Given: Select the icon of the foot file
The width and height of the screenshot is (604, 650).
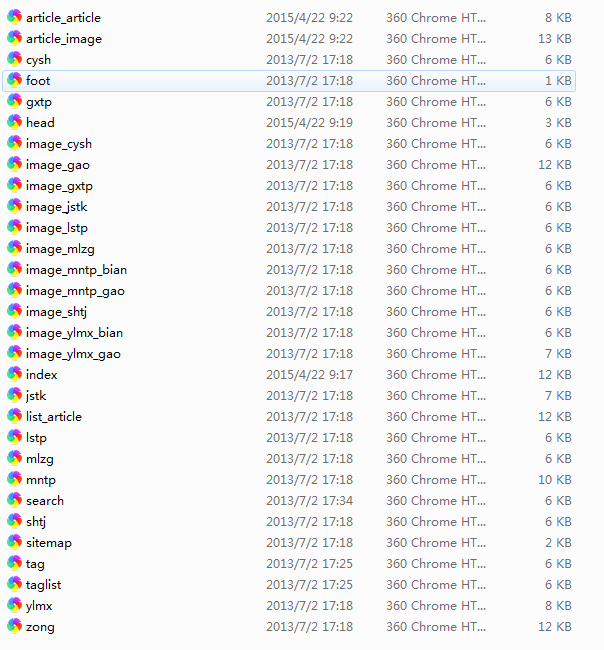Looking at the screenshot, I should pos(15,81).
